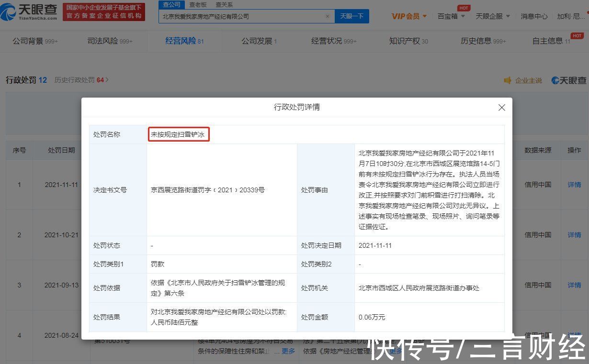The width and height of the screenshot is (589, 364).
Task: Switch to the 公司背景 tab
Action: click(x=35, y=41)
